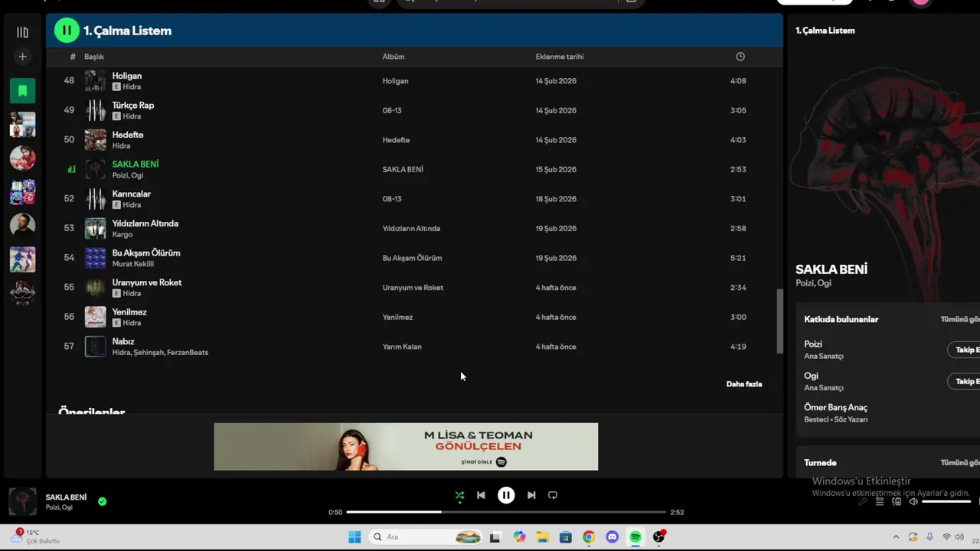
Task: Open lyrics microphone icon in player
Action: (863, 502)
